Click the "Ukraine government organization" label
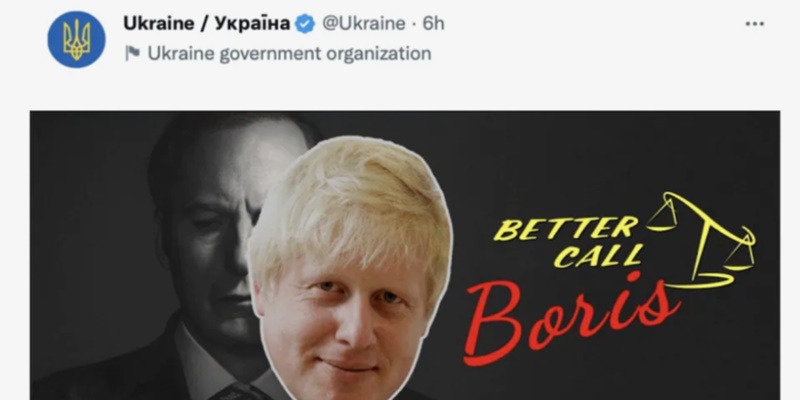 tap(289, 53)
